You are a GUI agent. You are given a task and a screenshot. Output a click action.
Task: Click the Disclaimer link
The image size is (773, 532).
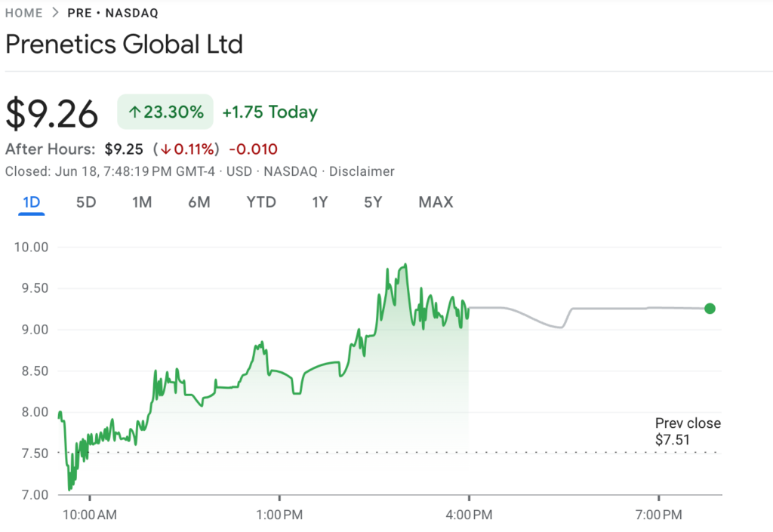[x=362, y=171]
